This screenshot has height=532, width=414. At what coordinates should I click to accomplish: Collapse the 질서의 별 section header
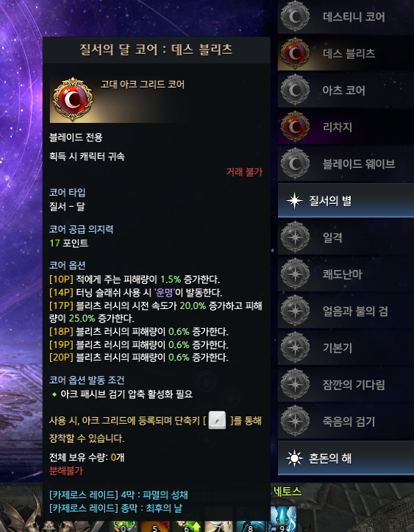pos(346,200)
